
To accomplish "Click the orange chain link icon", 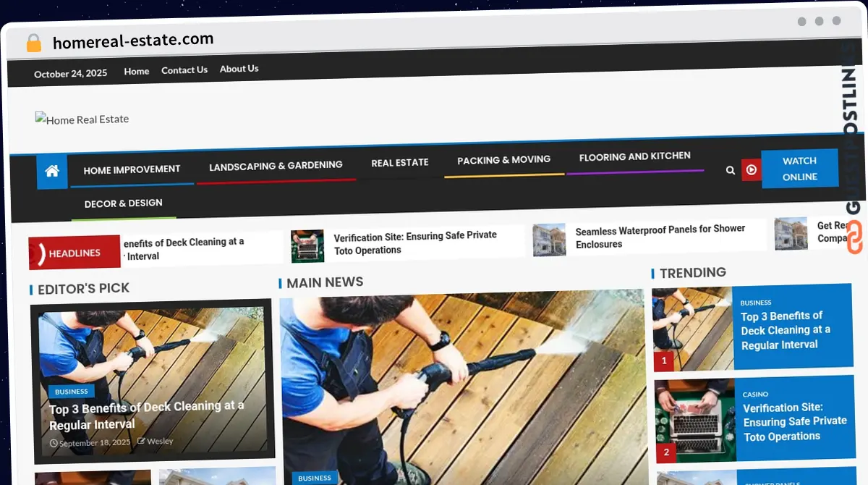I will [854, 238].
